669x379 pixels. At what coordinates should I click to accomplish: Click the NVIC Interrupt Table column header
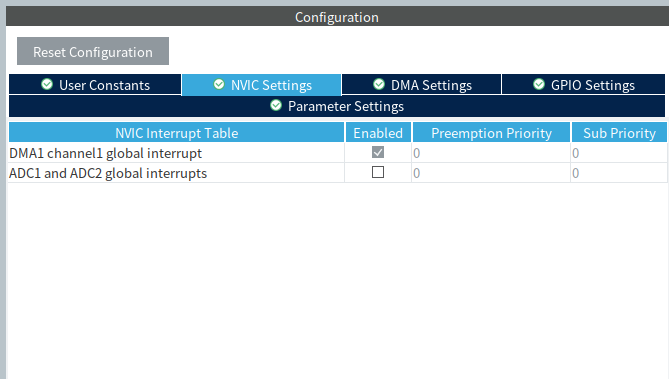[176, 132]
